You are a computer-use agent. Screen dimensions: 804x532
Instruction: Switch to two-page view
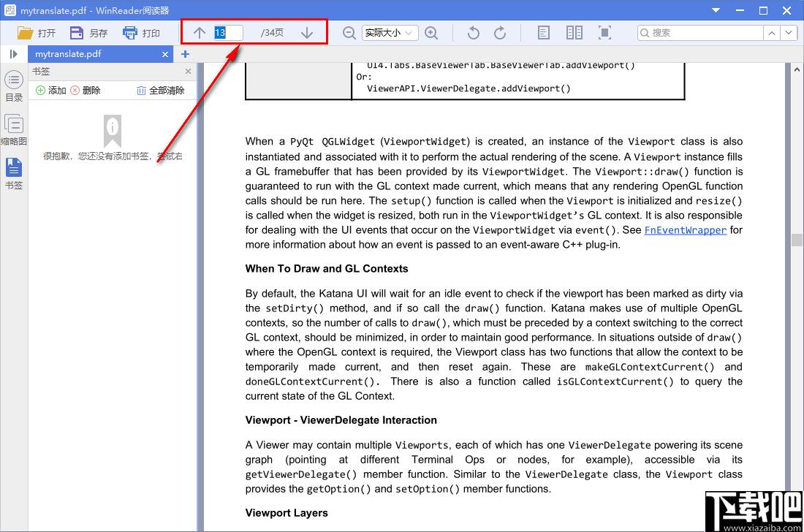[x=574, y=33]
